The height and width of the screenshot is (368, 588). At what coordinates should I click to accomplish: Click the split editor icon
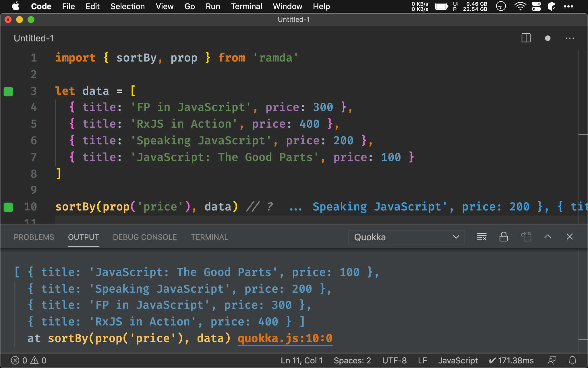[526, 39]
